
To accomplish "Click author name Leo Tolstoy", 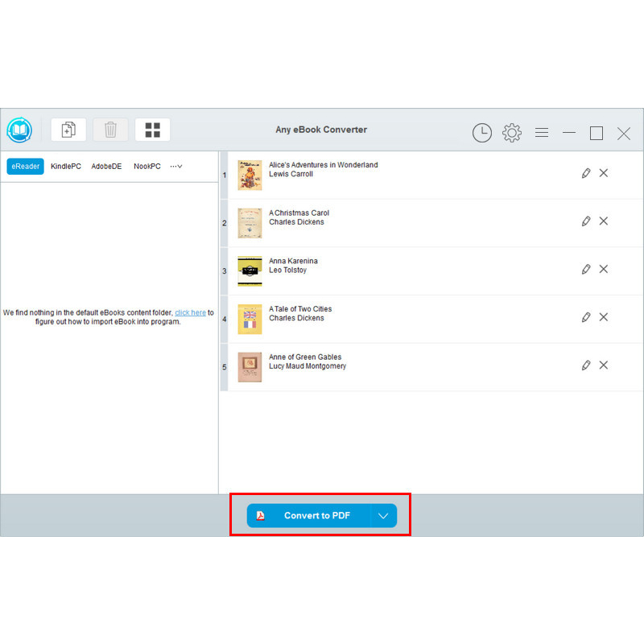I will [288, 270].
